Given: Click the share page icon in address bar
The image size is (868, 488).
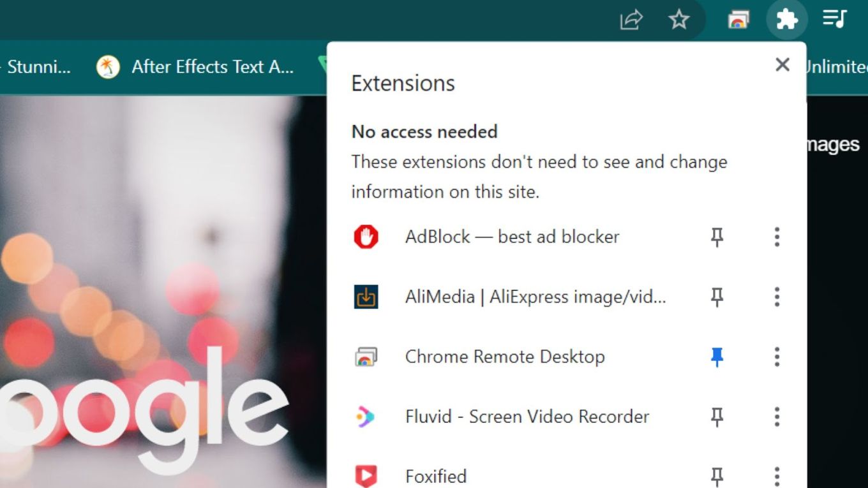Looking at the screenshot, I should (631, 20).
